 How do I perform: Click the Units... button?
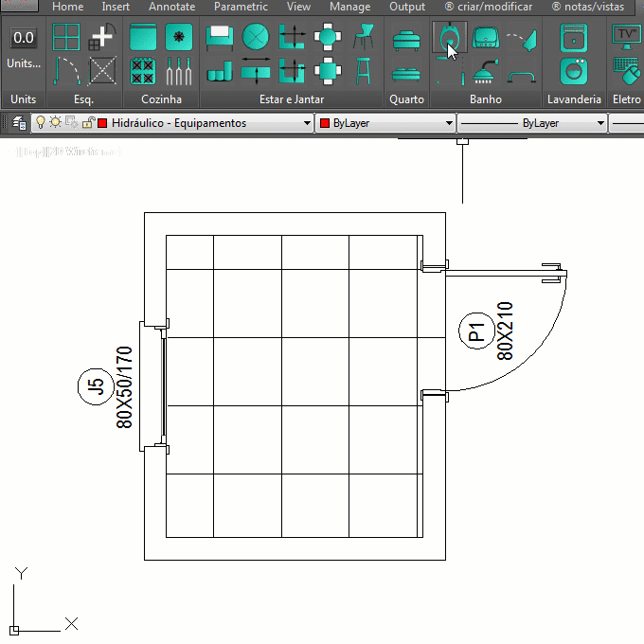pyautogui.click(x=24, y=63)
